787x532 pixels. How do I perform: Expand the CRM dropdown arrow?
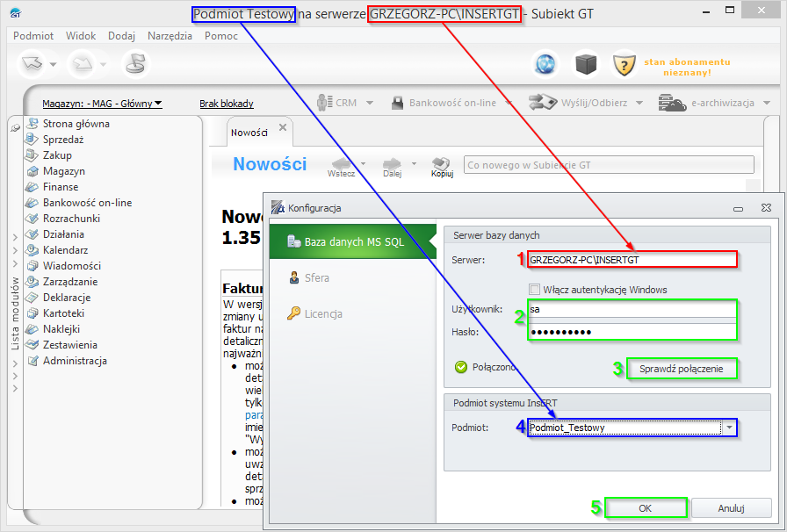370,103
